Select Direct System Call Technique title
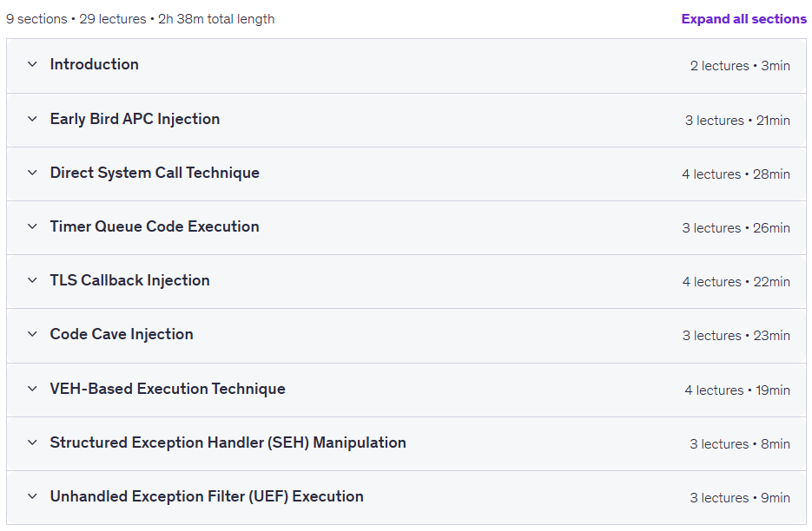 click(x=155, y=173)
